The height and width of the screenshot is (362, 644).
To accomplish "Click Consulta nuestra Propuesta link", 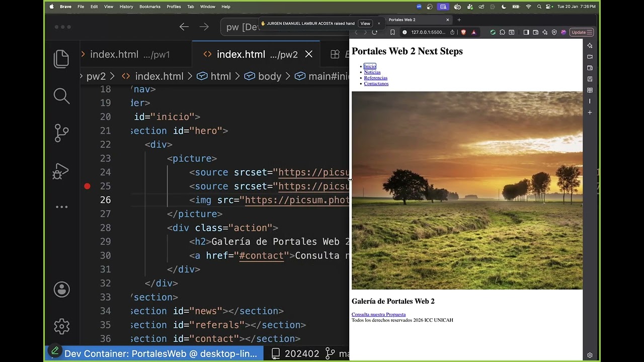I will [378, 315].
